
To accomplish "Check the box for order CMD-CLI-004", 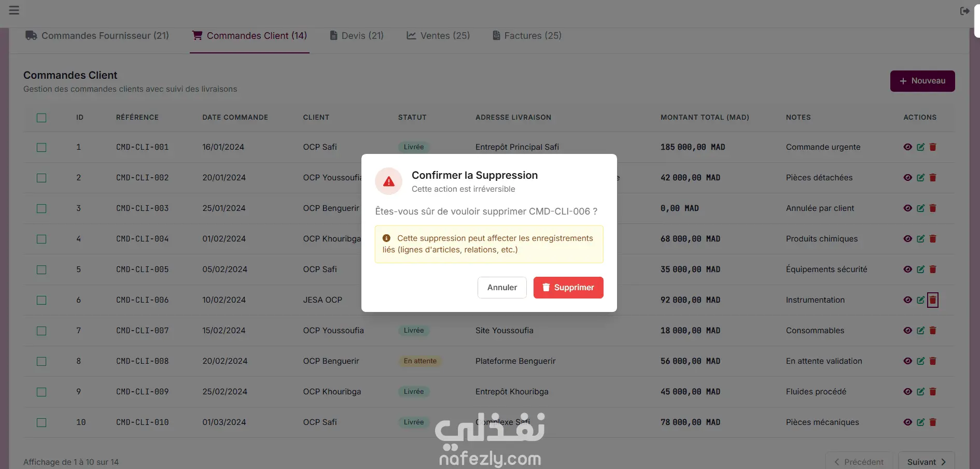I will 41,239.
